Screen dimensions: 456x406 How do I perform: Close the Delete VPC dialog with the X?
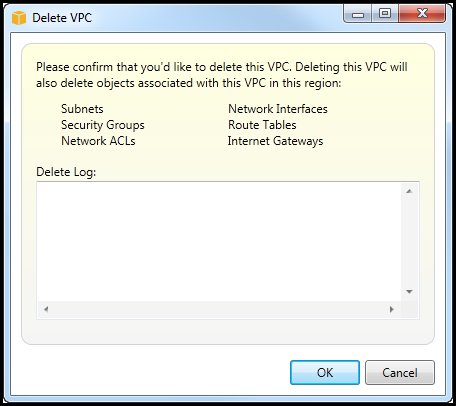click(x=422, y=14)
